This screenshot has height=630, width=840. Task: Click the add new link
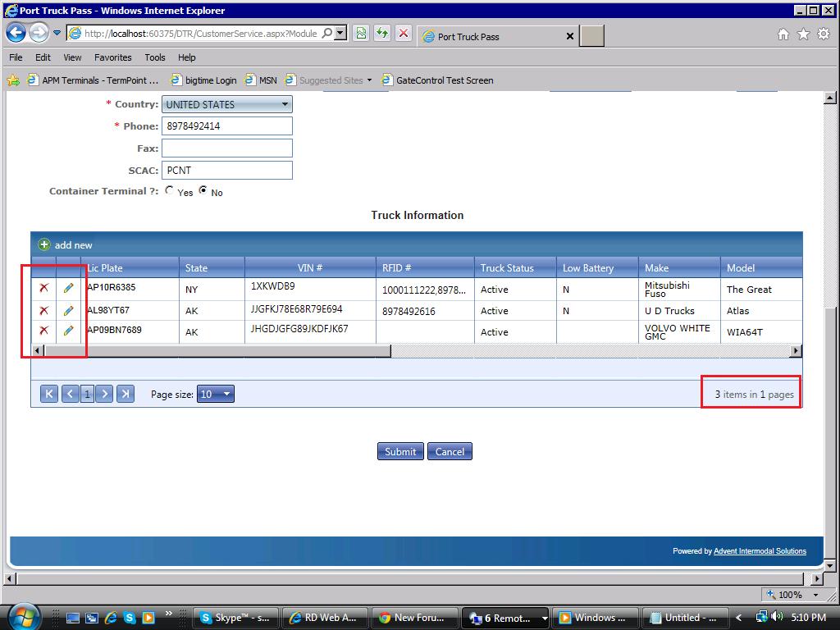click(x=73, y=244)
